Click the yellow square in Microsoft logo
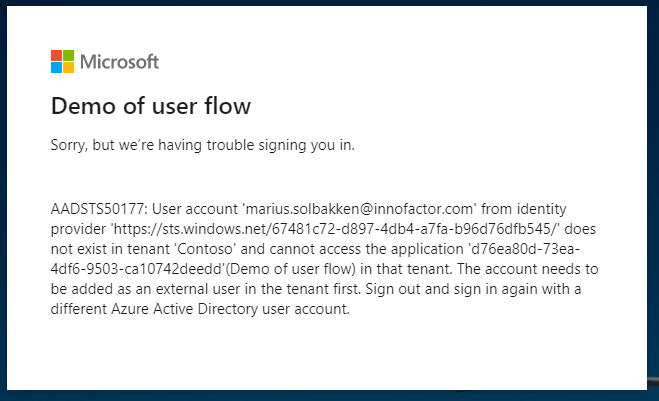 click(x=68, y=68)
